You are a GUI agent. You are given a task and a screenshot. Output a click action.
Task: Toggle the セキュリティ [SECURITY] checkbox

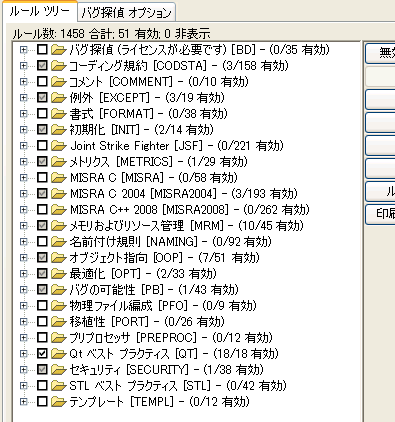point(42,369)
